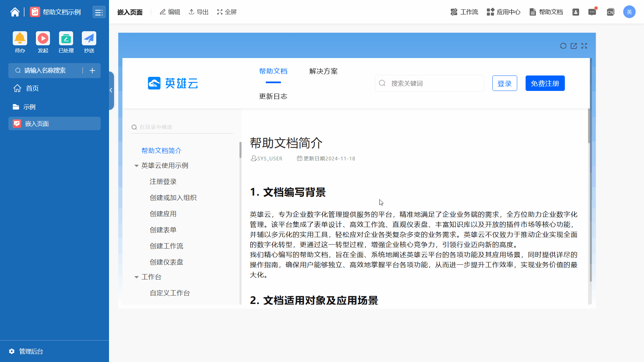The height and width of the screenshot is (362, 644).
Task: Click 编辑 in the top toolbar
Action: click(170, 12)
